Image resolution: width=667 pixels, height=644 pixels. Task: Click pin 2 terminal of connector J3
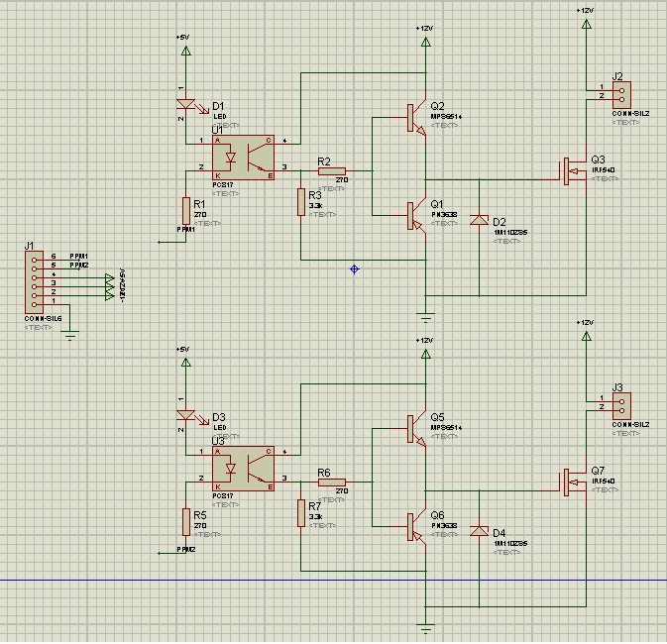point(622,410)
